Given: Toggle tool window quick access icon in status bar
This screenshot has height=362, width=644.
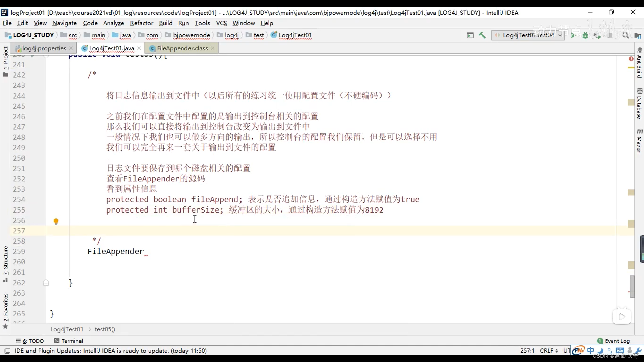Looking at the screenshot, I should 7,351.
